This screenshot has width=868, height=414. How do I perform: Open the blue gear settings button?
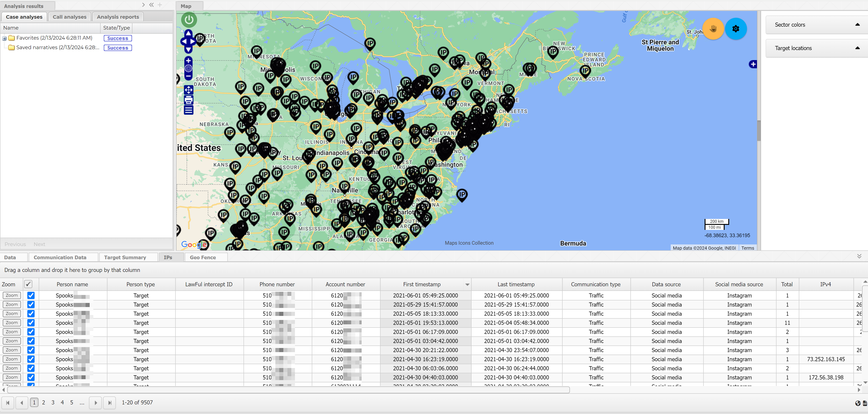tap(736, 29)
